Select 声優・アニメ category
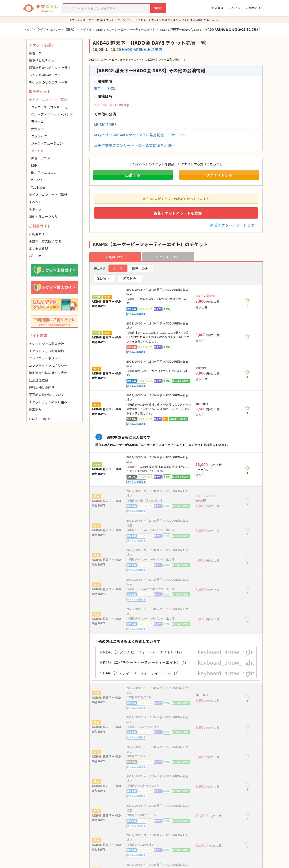This screenshot has height=868, width=289. (x=41, y=158)
